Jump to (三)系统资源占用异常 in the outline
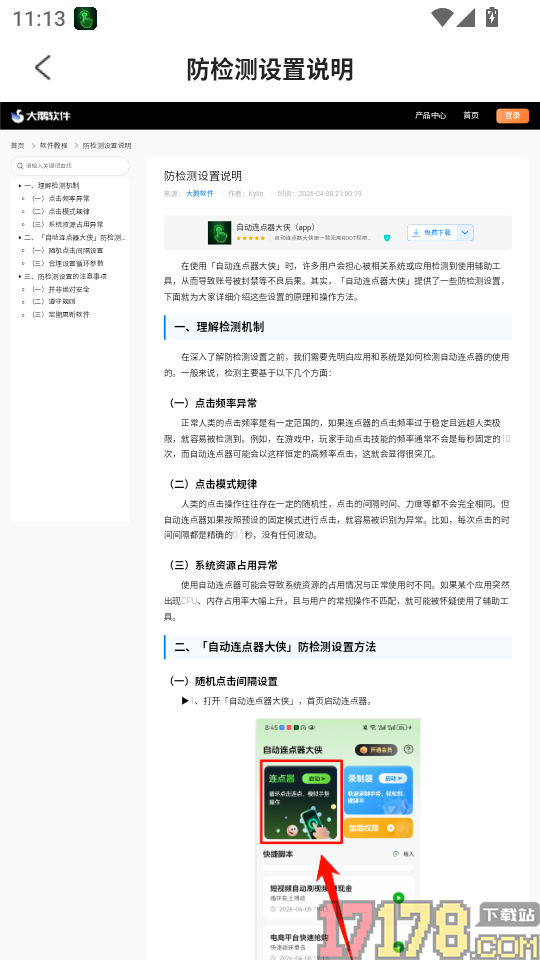 point(68,224)
